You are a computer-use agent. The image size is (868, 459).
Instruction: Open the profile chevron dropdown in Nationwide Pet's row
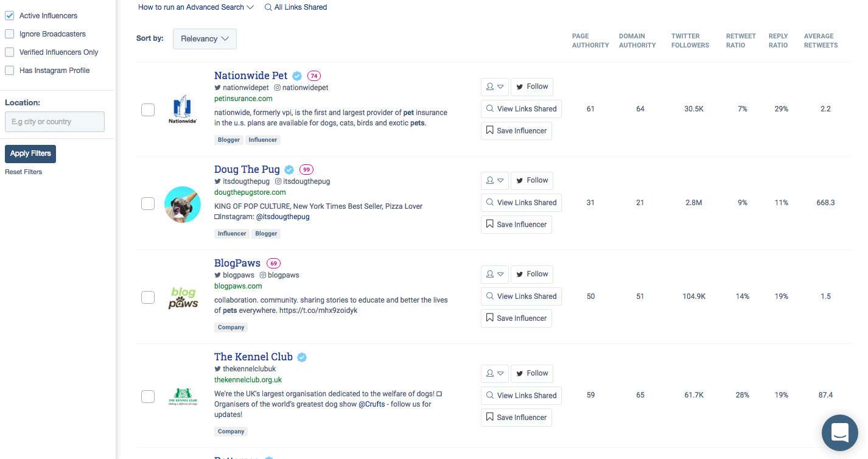[502, 86]
